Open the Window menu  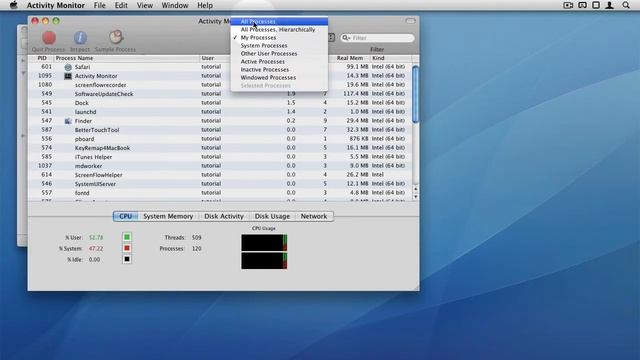click(x=175, y=5)
